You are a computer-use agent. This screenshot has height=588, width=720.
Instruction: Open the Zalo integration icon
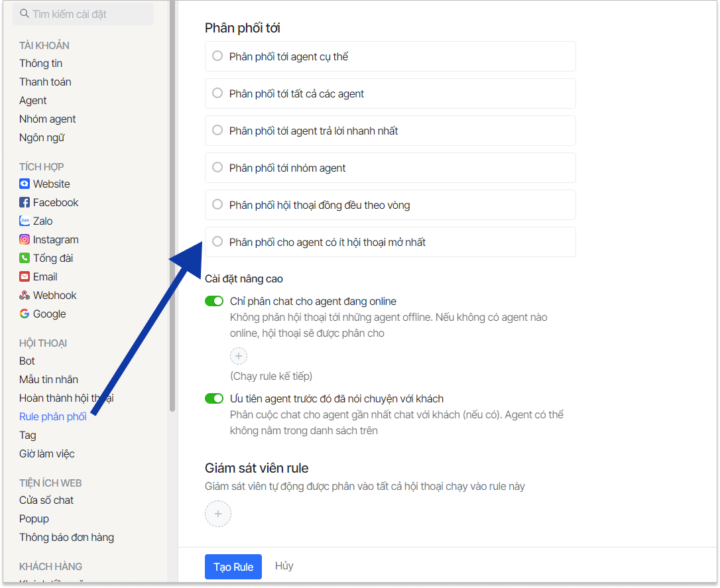click(x=25, y=221)
